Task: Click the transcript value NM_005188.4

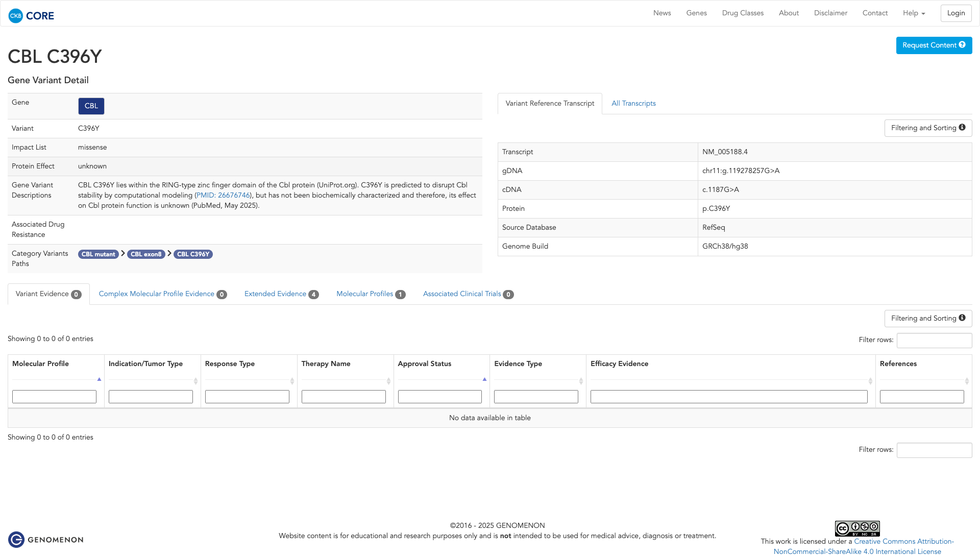Action: (x=725, y=152)
